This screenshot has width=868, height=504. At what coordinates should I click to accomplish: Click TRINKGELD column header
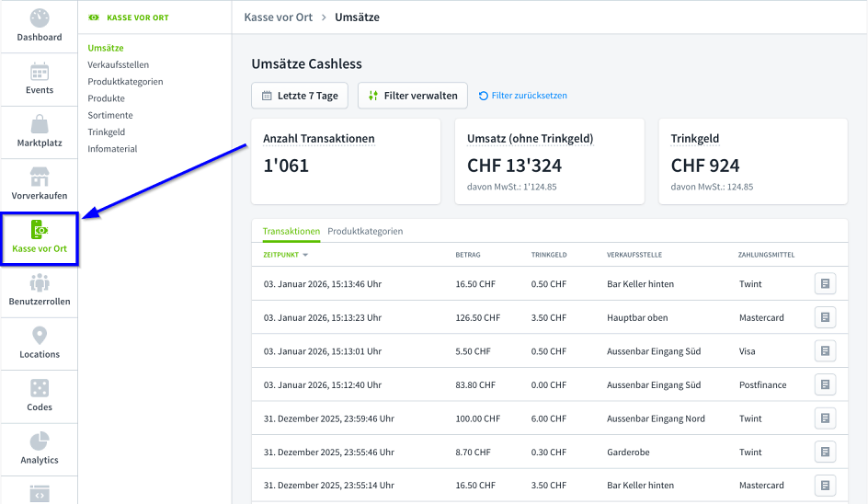[x=549, y=255]
